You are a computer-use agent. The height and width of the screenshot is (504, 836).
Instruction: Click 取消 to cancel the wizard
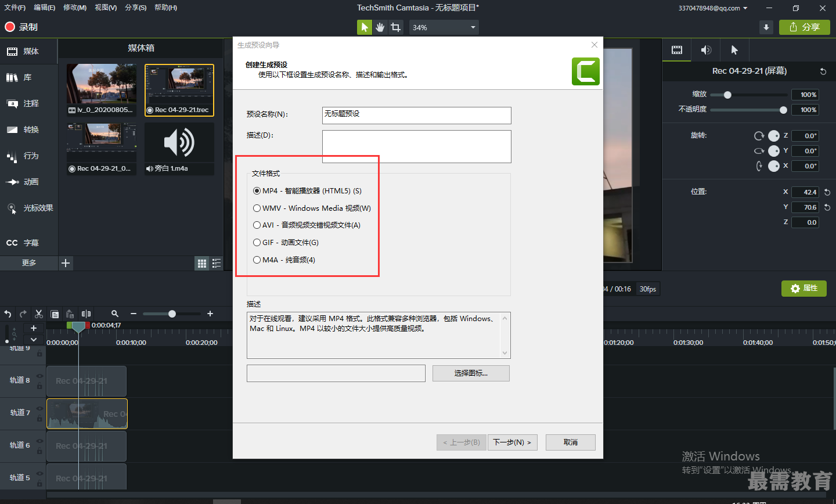571,442
